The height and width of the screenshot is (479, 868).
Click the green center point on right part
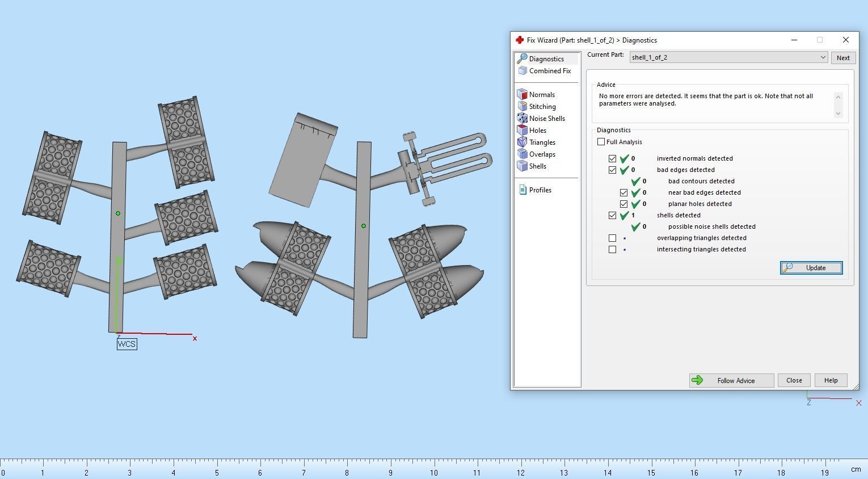[x=364, y=226]
